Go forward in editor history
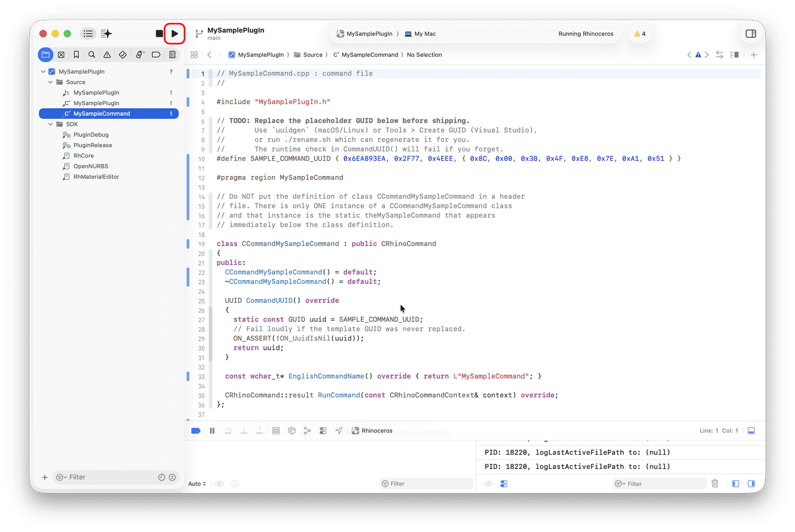Screen dimensions: 795x532 (x=219, y=55)
